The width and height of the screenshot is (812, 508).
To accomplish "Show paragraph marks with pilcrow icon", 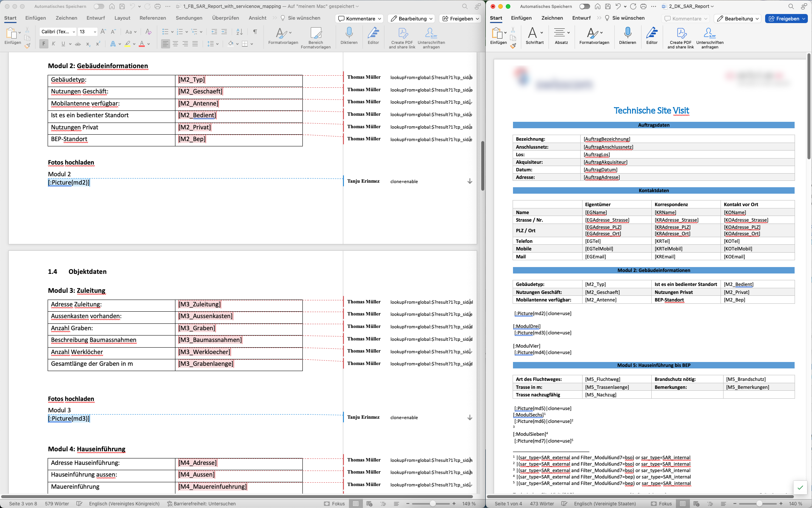I will coord(255,32).
